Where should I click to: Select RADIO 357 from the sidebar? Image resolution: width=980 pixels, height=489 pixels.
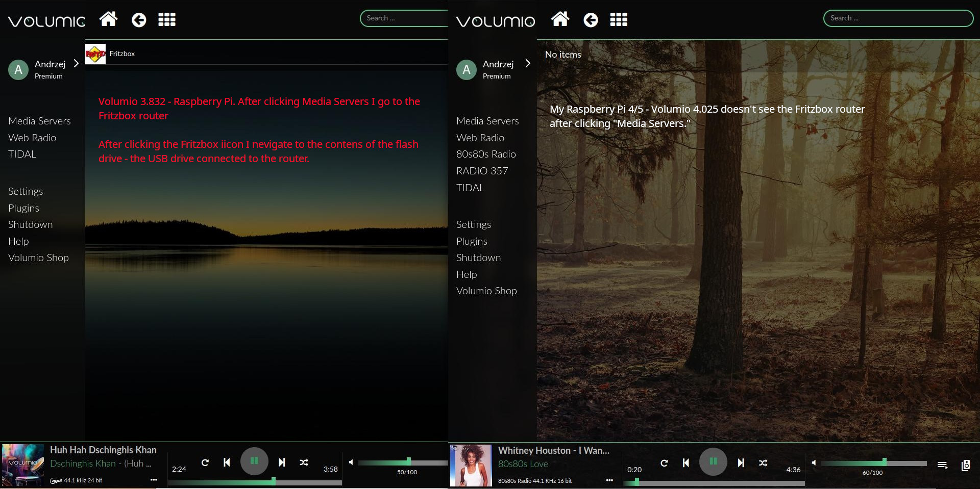[x=482, y=171]
